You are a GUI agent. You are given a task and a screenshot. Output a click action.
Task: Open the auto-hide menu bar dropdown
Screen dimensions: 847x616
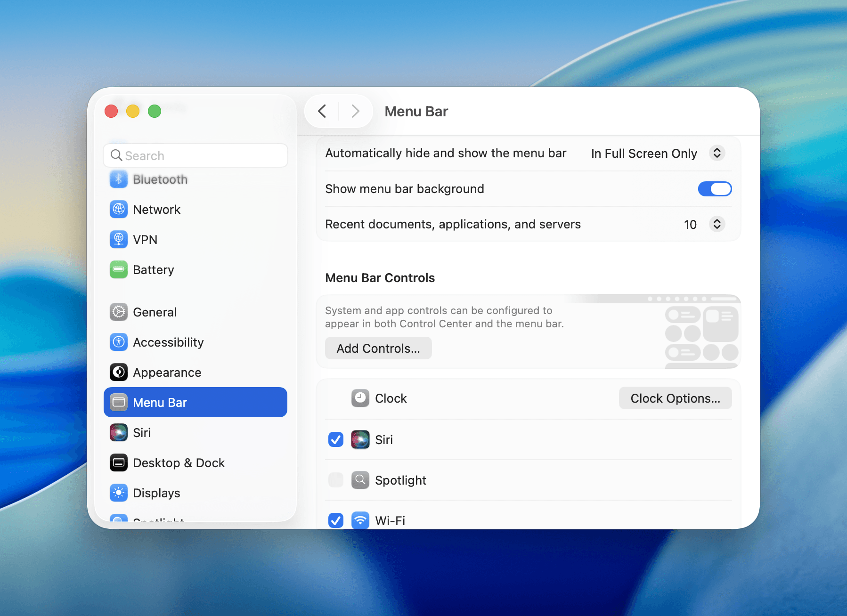[717, 153]
